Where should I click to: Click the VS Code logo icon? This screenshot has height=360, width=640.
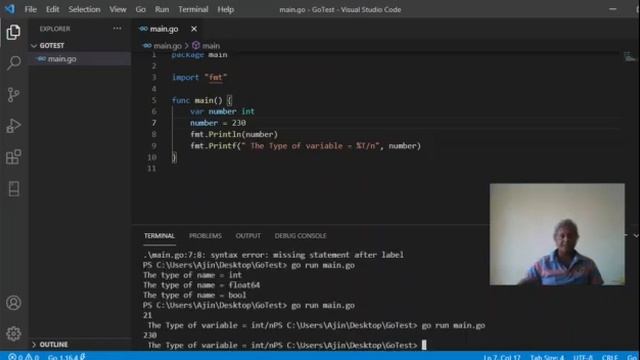pyautogui.click(x=10, y=9)
